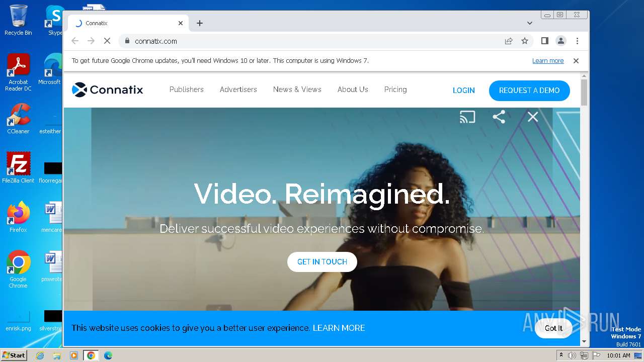
Task: Open Chrome three-dot menu
Action: pyautogui.click(x=577, y=41)
